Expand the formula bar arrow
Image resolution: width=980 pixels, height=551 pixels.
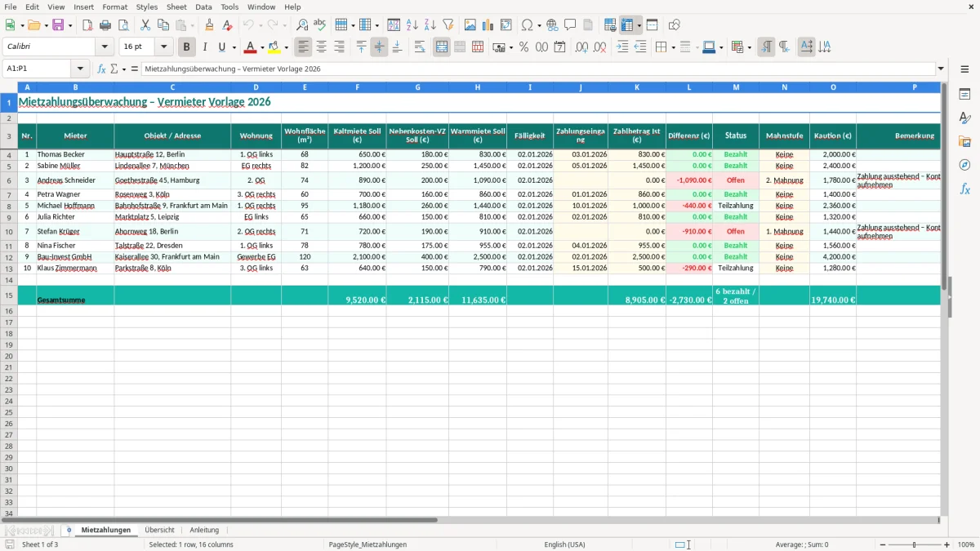coord(941,69)
